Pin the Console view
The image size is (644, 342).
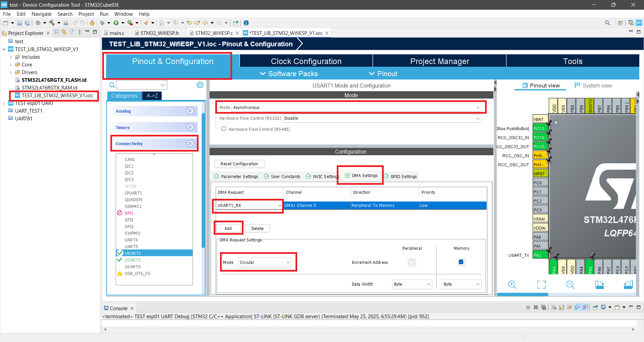pyautogui.click(x=595, y=307)
